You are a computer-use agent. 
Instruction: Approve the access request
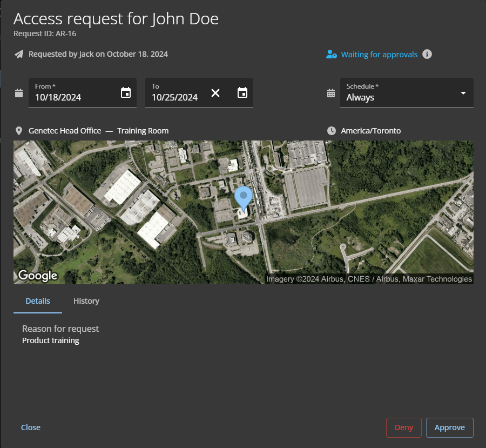449,427
